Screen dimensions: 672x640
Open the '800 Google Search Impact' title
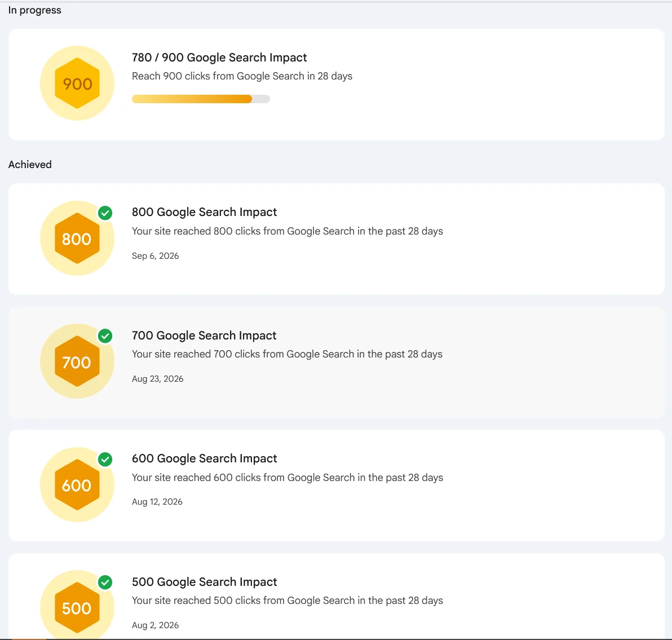click(204, 212)
